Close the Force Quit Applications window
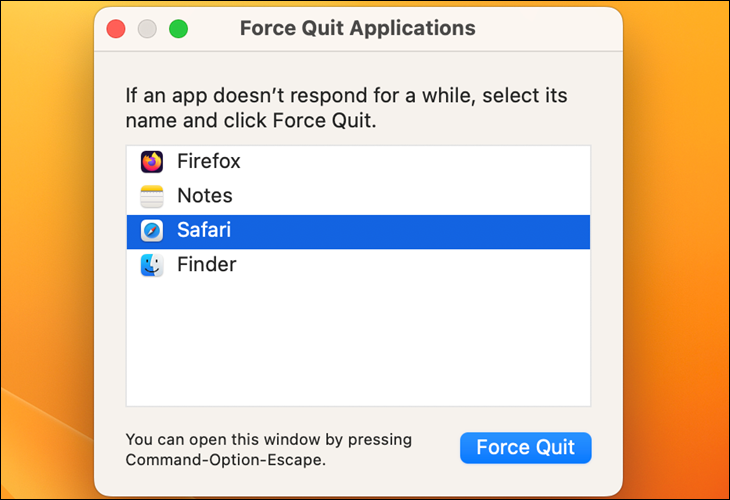 click(116, 29)
